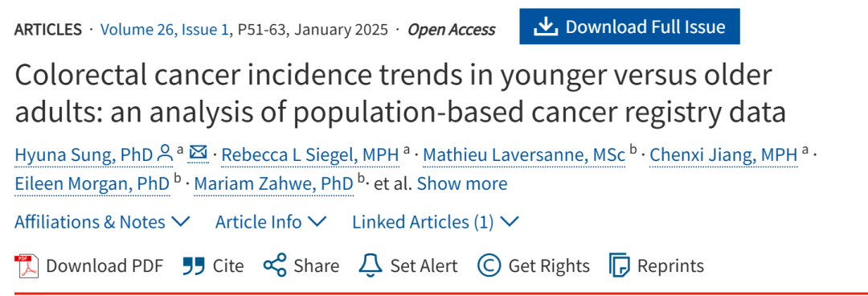868x296 pixels.
Task: Click the Reprints document icon
Action: coord(620,265)
